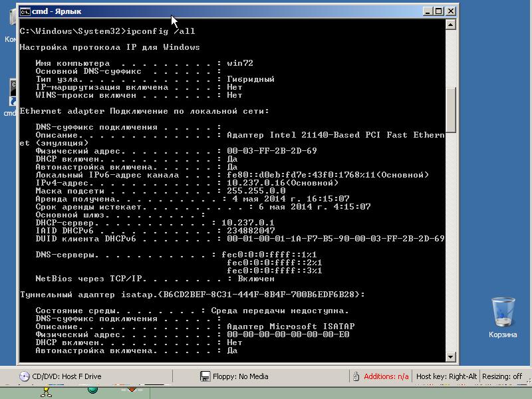Click 'Адаптер Microsoft ISATAP' description text
Screen dimensions: 532x399
(291, 327)
